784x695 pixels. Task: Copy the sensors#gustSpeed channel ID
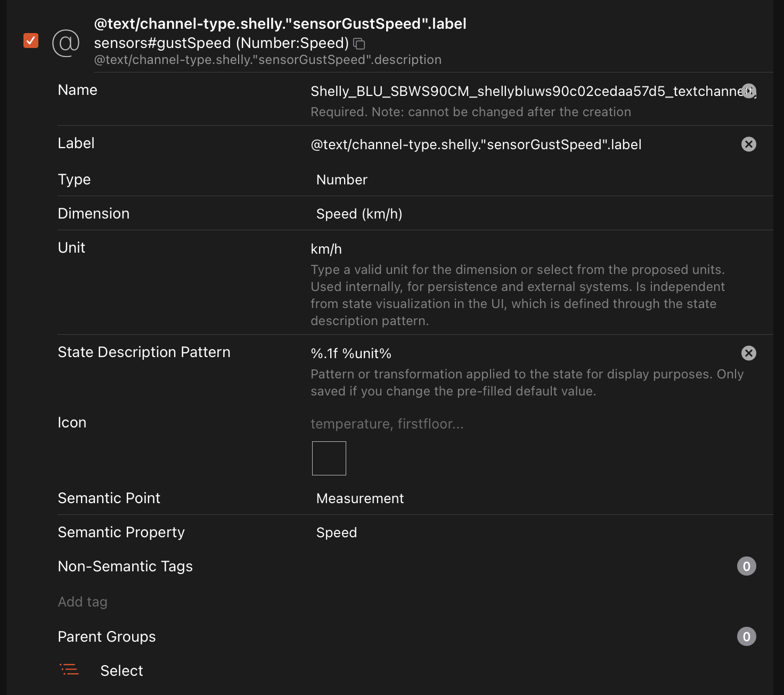pyautogui.click(x=360, y=44)
